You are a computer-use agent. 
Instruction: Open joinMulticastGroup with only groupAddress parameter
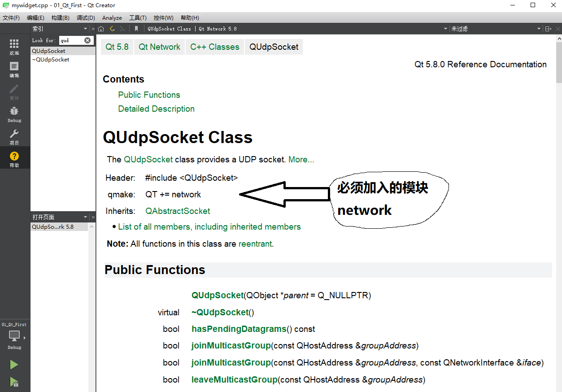point(231,346)
